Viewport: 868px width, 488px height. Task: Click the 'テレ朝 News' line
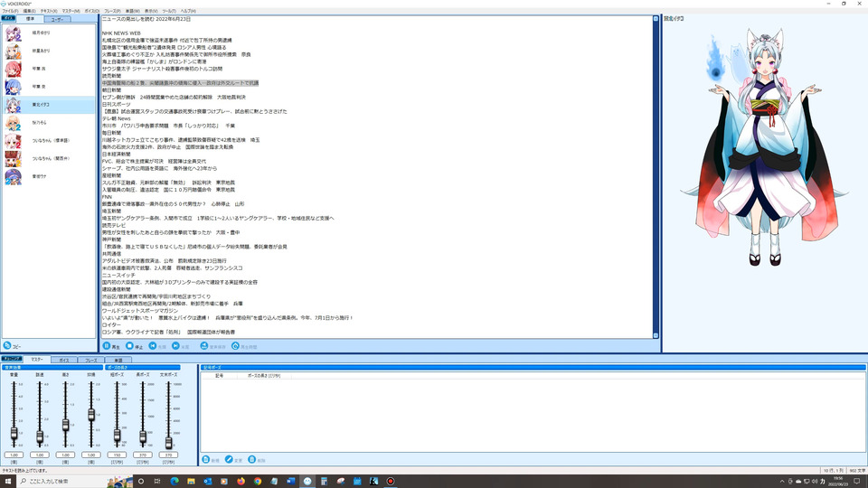pyautogui.click(x=117, y=118)
